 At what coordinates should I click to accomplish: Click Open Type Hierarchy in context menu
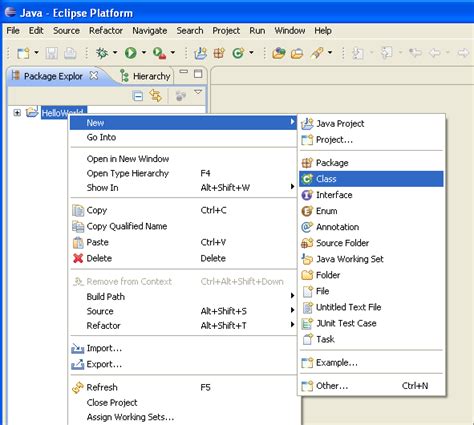[x=183, y=173]
